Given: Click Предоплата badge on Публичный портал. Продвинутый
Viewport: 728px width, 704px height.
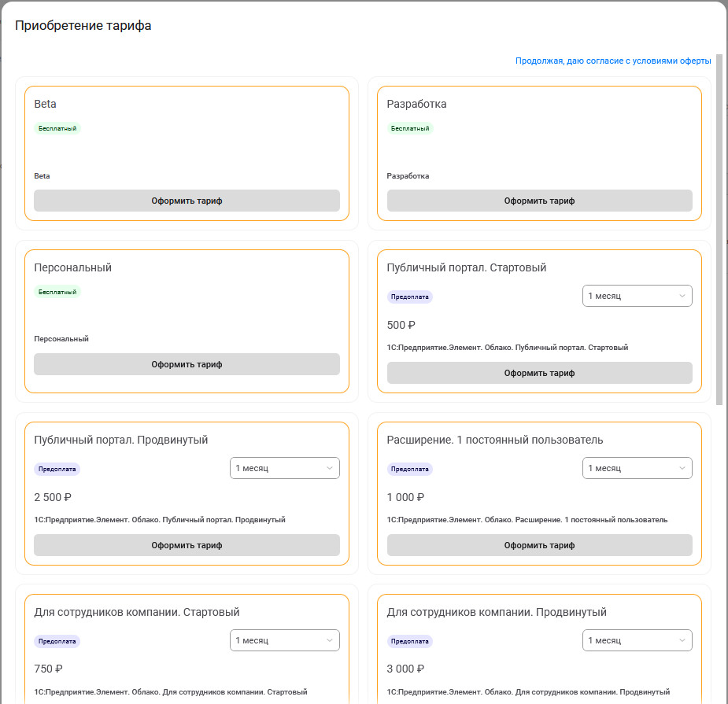Looking at the screenshot, I should pos(57,469).
